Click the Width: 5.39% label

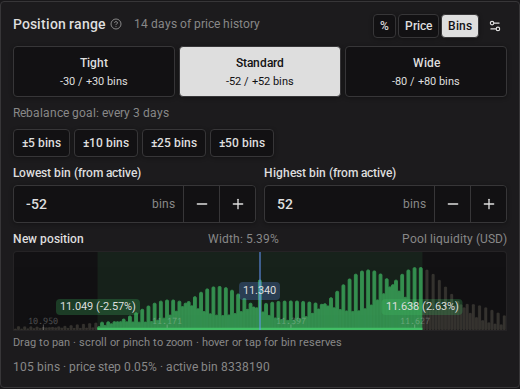[x=243, y=239]
